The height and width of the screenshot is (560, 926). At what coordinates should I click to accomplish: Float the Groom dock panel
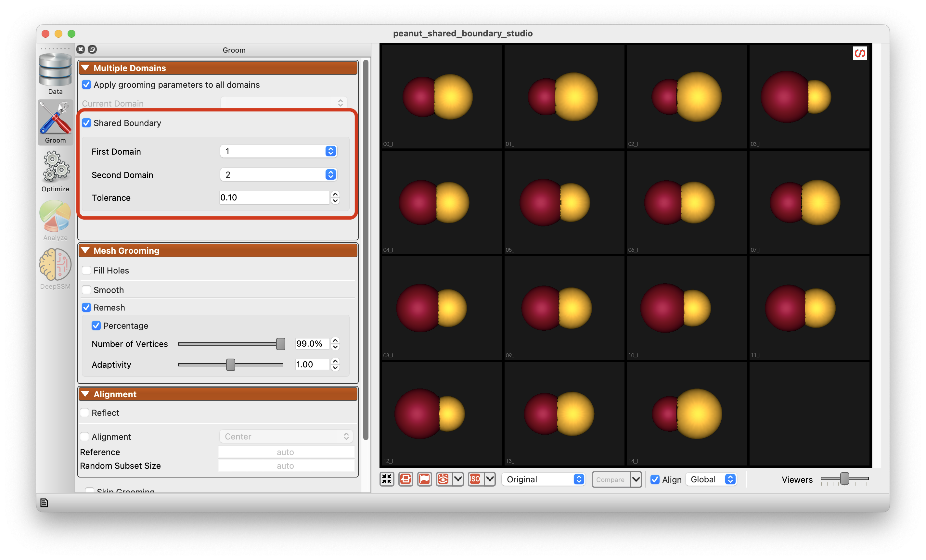tap(93, 49)
